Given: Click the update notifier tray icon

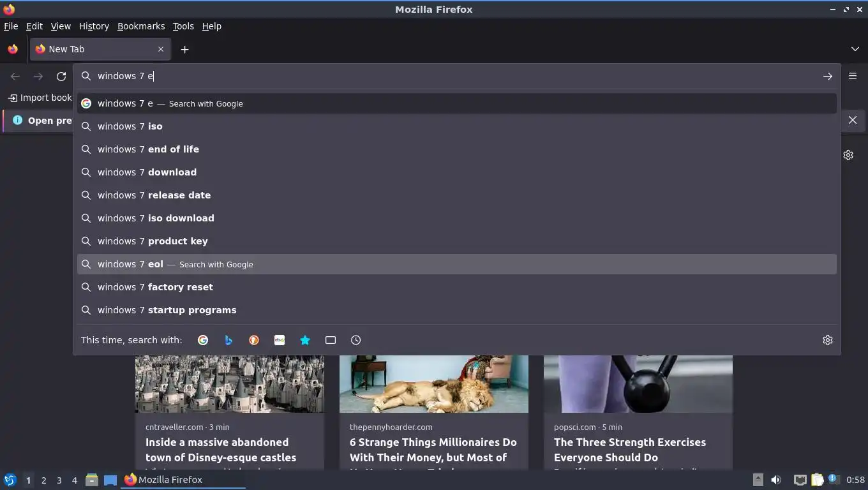Looking at the screenshot, I should point(833,479).
